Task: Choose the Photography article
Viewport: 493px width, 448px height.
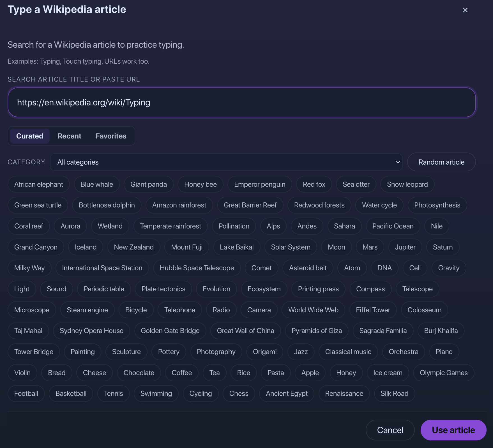Action: coord(216,352)
